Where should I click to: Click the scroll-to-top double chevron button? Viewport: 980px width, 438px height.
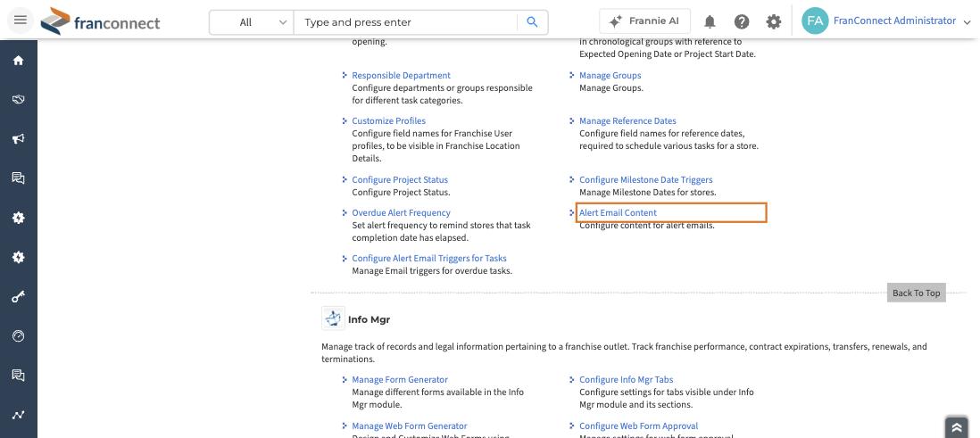coord(956,427)
